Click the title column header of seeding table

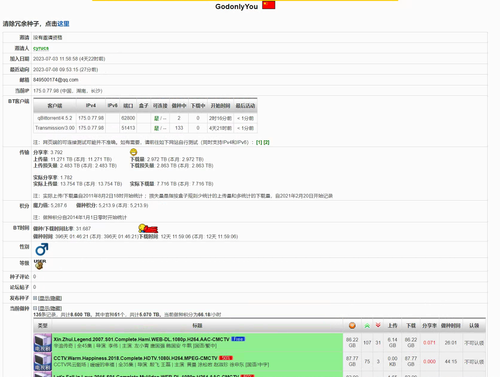coord(197,325)
